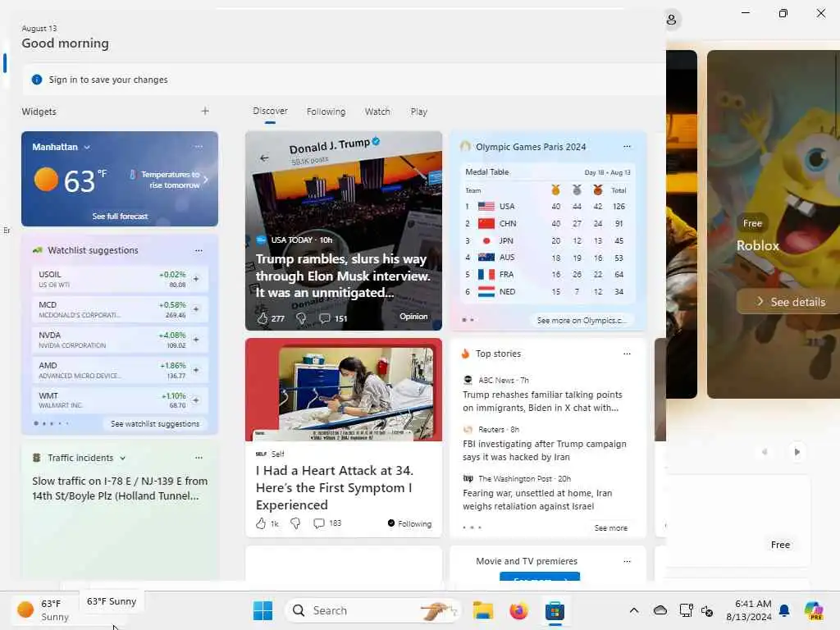Expand the Manhattan location dropdown
The width and height of the screenshot is (840, 630).
click(x=87, y=148)
